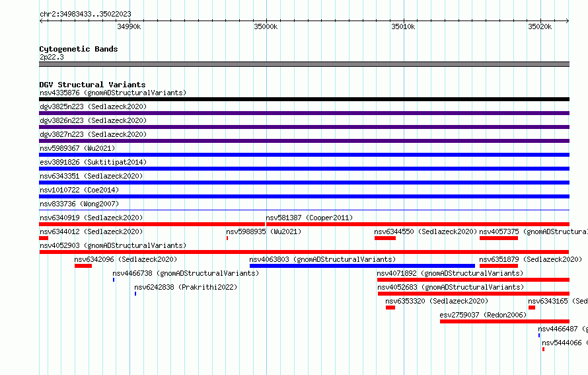Open the nsv6342096 (Sedlazeck2020) label
Image resolution: width=588 pixels, height=375 pixels.
[x=126, y=259]
